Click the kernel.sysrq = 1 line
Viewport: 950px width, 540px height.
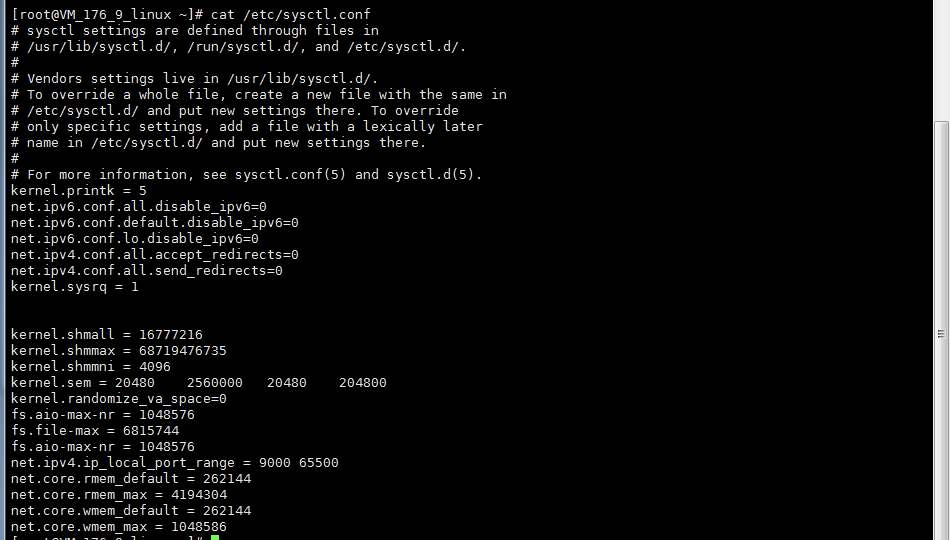click(75, 287)
